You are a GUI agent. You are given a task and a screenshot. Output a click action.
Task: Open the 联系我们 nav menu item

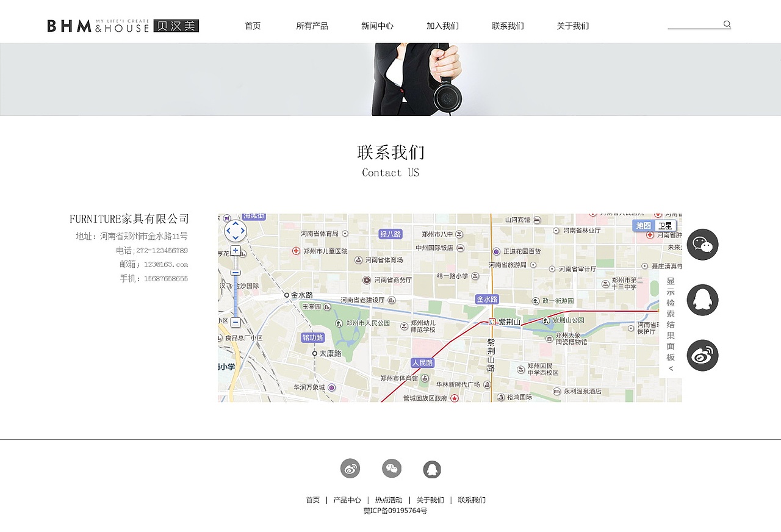[x=508, y=26]
